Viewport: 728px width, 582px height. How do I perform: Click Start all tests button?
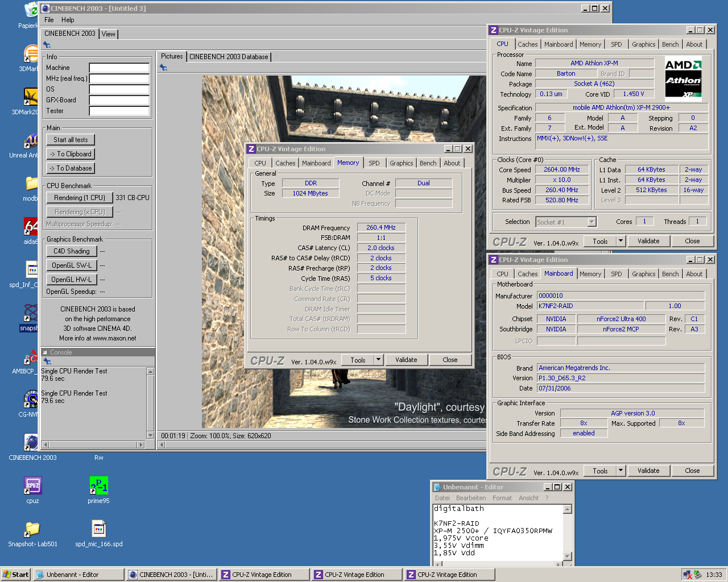pyautogui.click(x=71, y=140)
